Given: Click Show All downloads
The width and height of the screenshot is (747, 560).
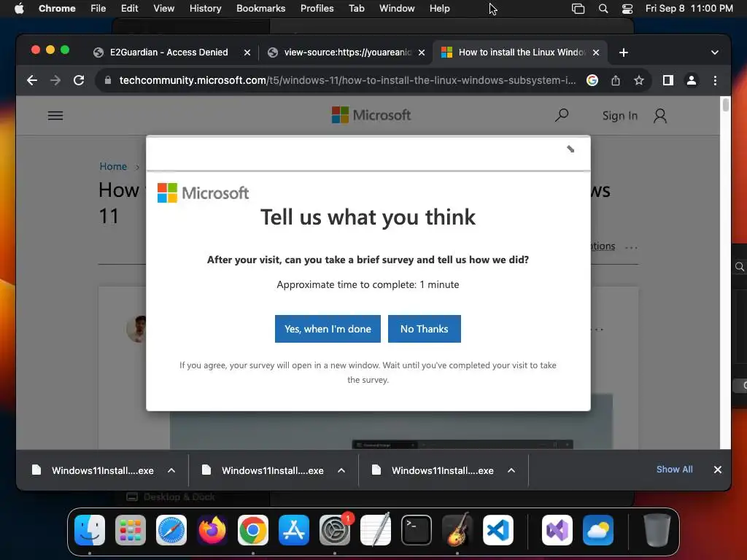Looking at the screenshot, I should click(675, 469).
